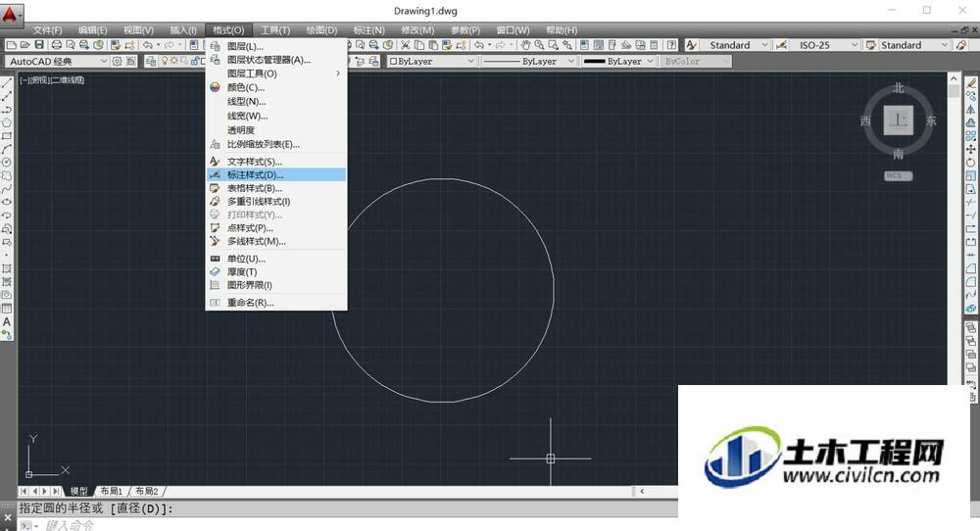Switch to the 布局1 layout tab
Screen dimensions: 980x531
click(x=112, y=491)
